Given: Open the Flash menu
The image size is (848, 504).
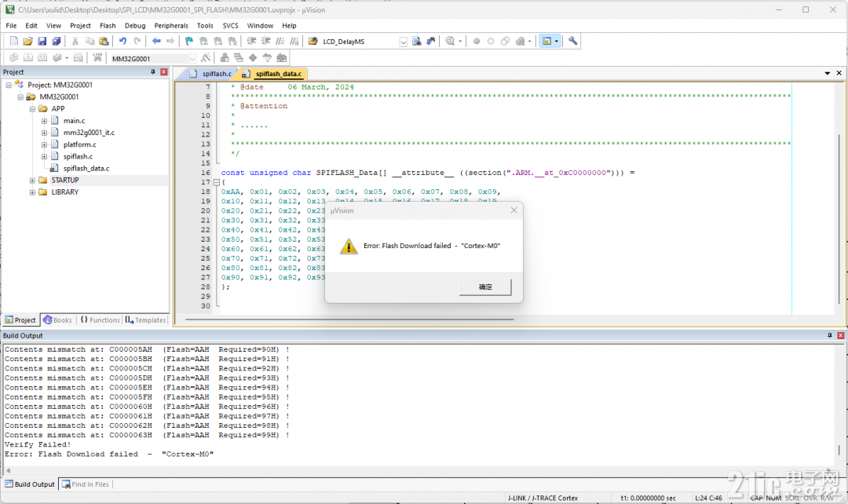Looking at the screenshot, I should [108, 25].
